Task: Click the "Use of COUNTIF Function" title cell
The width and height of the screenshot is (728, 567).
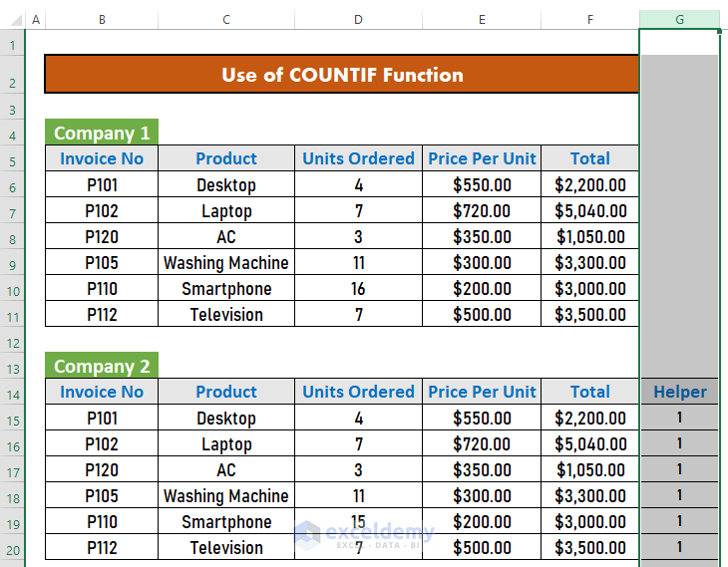Action: (x=341, y=75)
